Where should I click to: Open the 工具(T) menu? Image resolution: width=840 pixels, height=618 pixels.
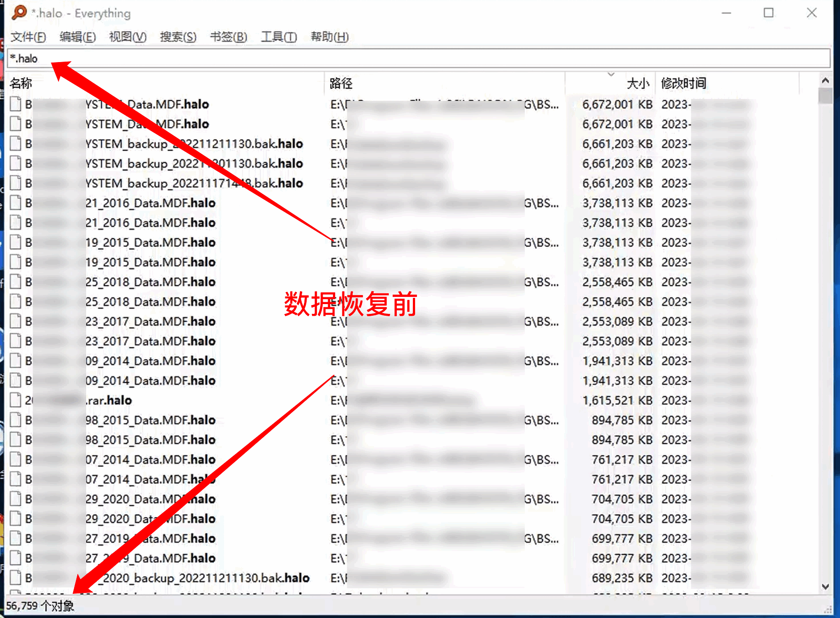pos(279,37)
